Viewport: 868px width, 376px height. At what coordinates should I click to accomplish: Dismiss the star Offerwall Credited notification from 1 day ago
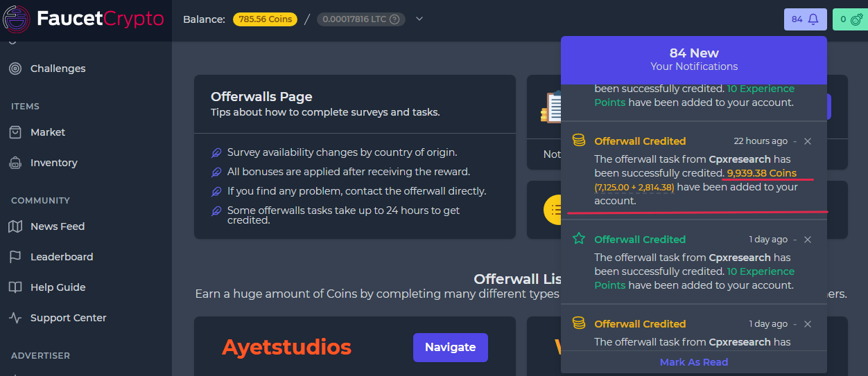[808, 240]
